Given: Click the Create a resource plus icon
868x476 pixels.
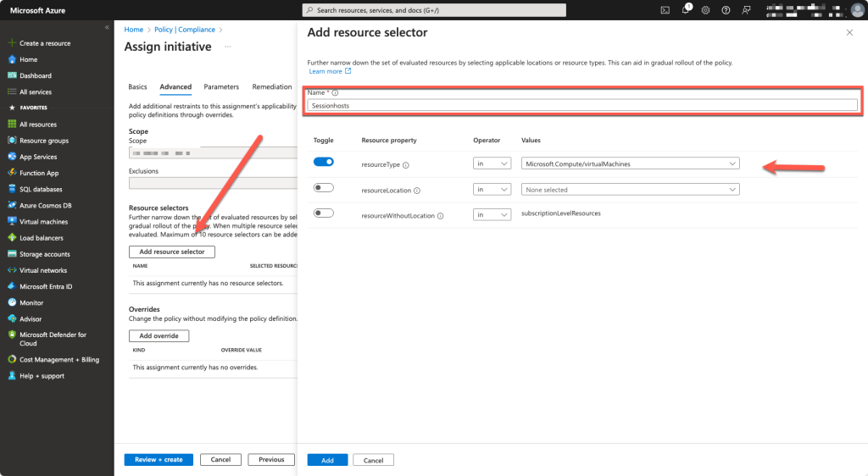Looking at the screenshot, I should point(12,43).
